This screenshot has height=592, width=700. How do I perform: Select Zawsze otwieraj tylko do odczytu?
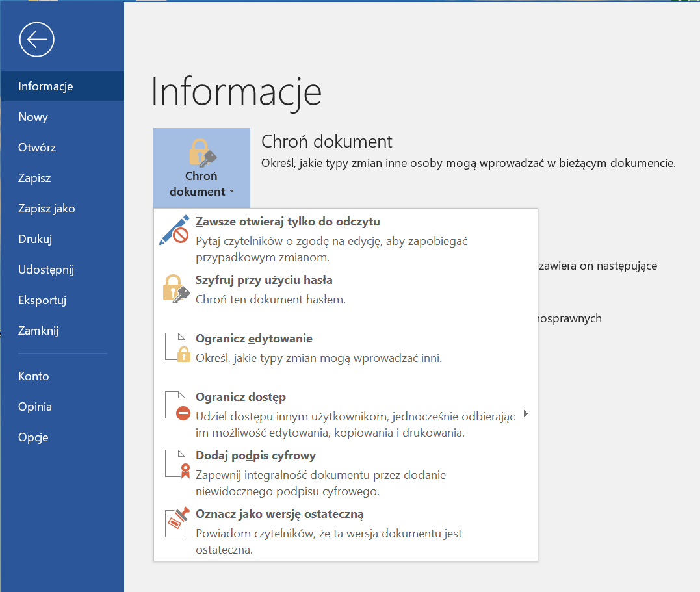click(346, 238)
